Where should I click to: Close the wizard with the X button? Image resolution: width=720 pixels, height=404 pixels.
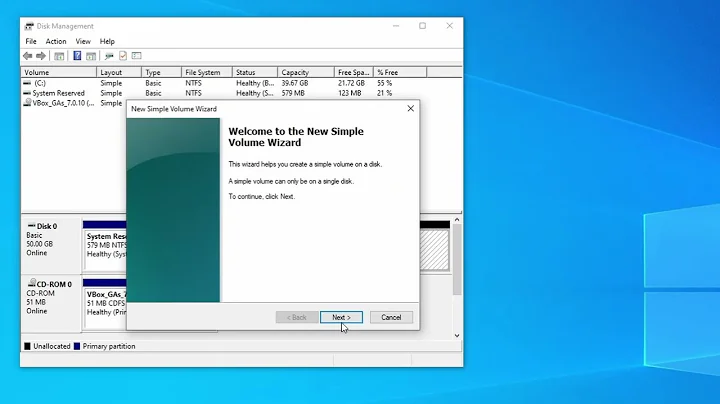point(411,108)
